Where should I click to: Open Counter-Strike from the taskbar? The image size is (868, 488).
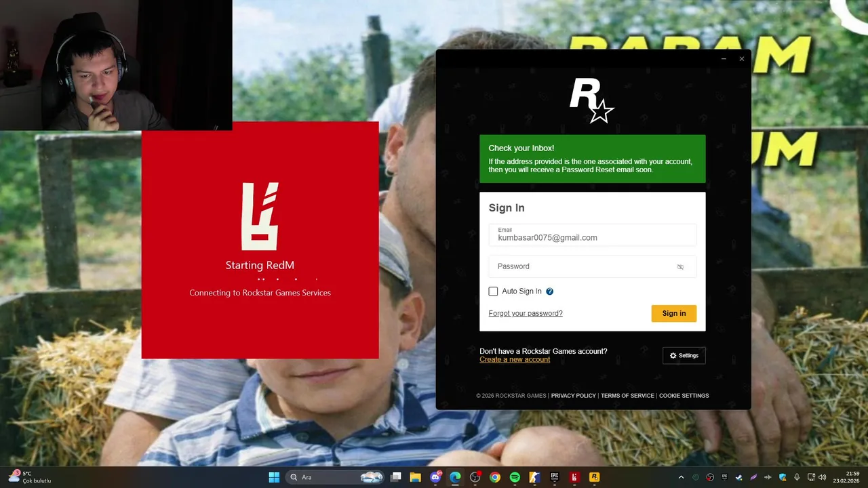pyautogui.click(x=534, y=477)
